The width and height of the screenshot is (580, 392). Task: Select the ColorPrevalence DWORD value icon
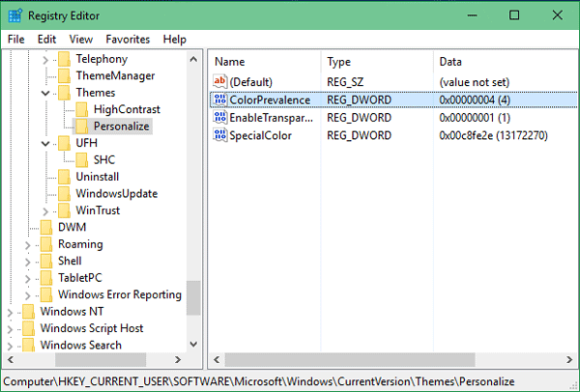218,99
